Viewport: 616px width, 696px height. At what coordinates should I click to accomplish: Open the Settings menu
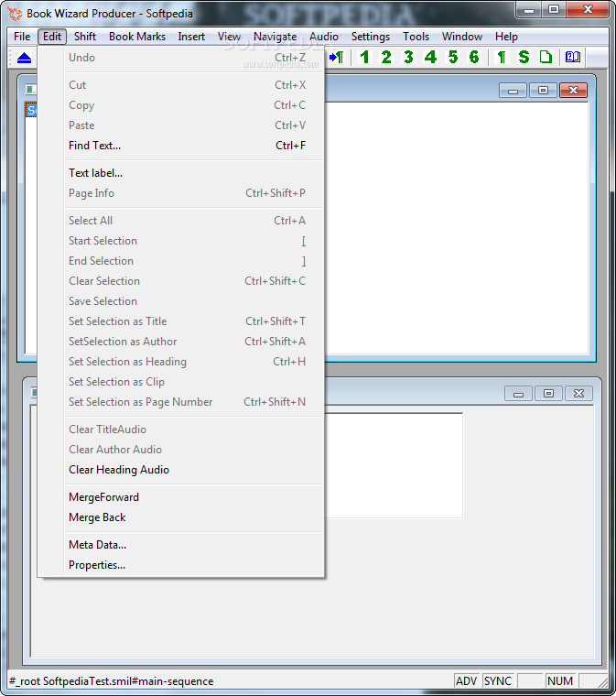[x=371, y=37]
